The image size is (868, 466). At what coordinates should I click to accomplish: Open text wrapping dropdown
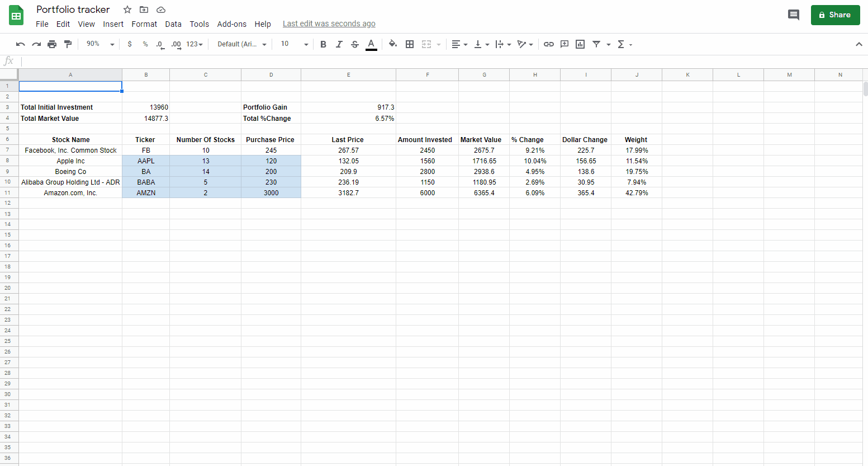pyautogui.click(x=503, y=44)
